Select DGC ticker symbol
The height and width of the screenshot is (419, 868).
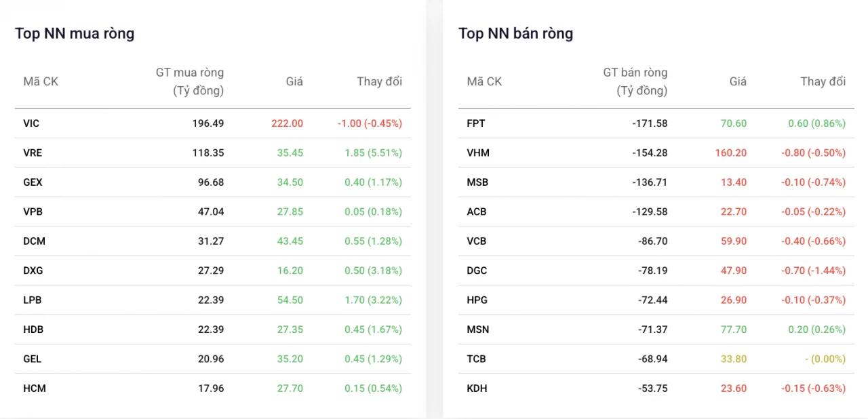click(x=477, y=271)
